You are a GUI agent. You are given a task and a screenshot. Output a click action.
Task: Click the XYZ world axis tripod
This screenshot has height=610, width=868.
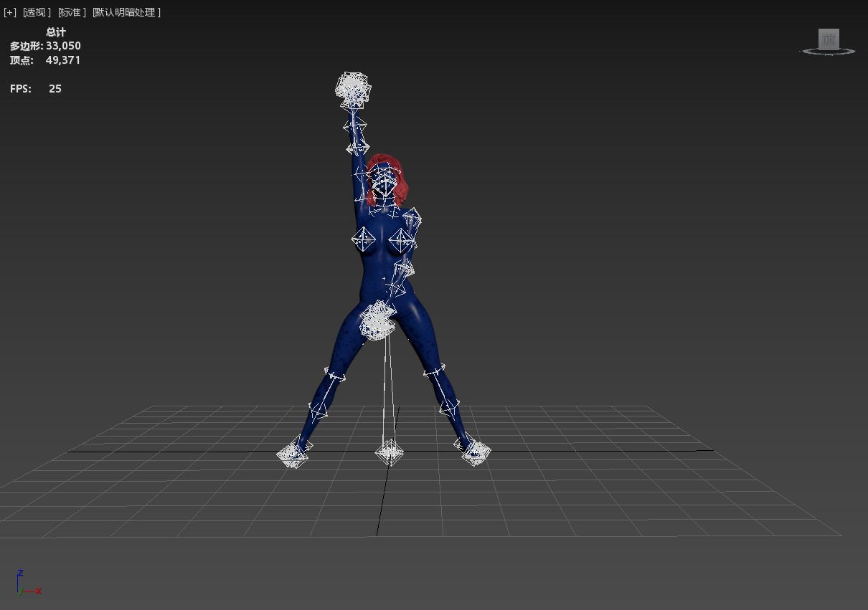(x=27, y=583)
